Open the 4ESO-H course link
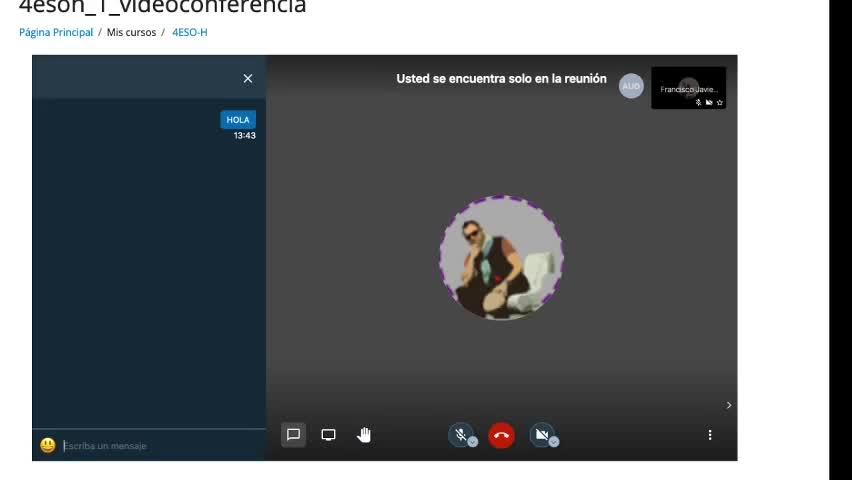852x480 pixels. coord(190,32)
